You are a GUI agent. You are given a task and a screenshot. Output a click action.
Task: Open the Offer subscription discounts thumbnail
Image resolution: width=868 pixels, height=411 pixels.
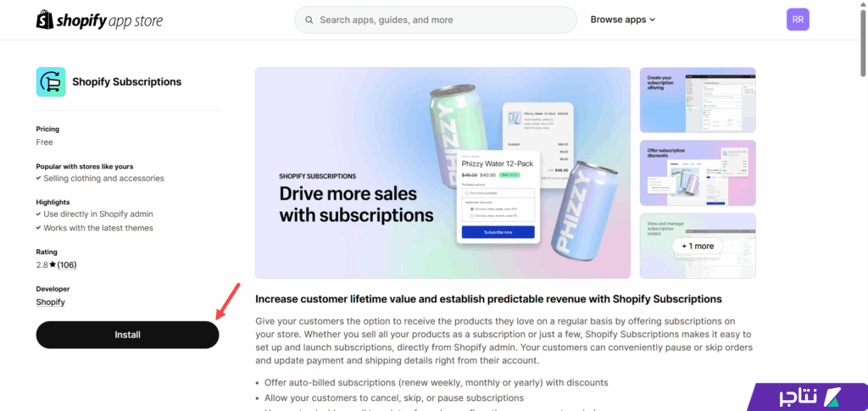(x=698, y=173)
